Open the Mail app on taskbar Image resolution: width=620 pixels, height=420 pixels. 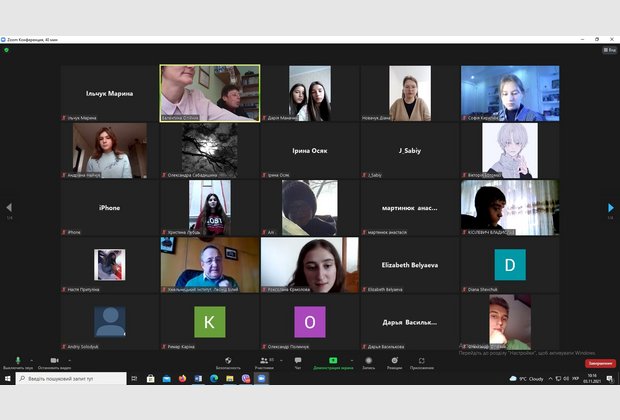[x=166, y=378]
